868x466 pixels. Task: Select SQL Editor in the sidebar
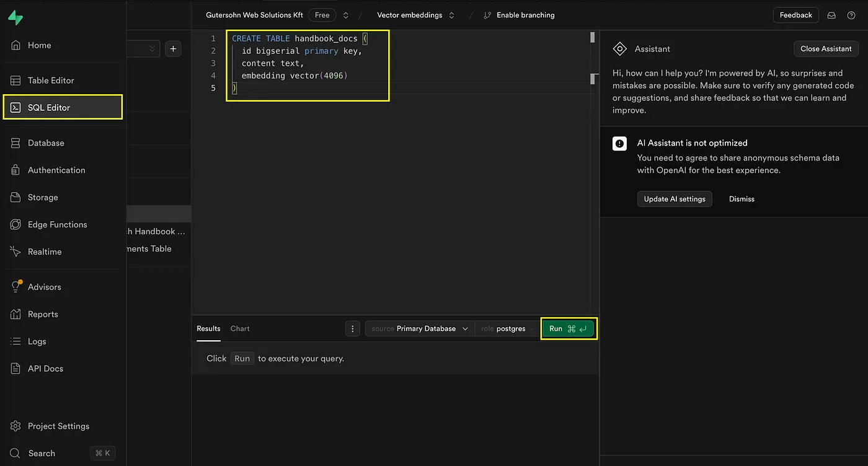click(x=63, y=107)
